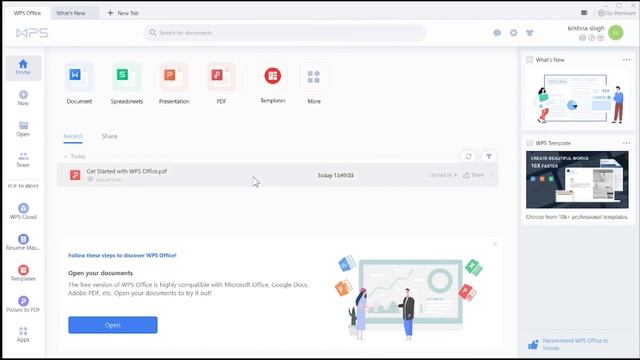Click the krishna singh username
Image resolution: width=640 pixels, height=360 pixels.
click(x=586, y=28)
